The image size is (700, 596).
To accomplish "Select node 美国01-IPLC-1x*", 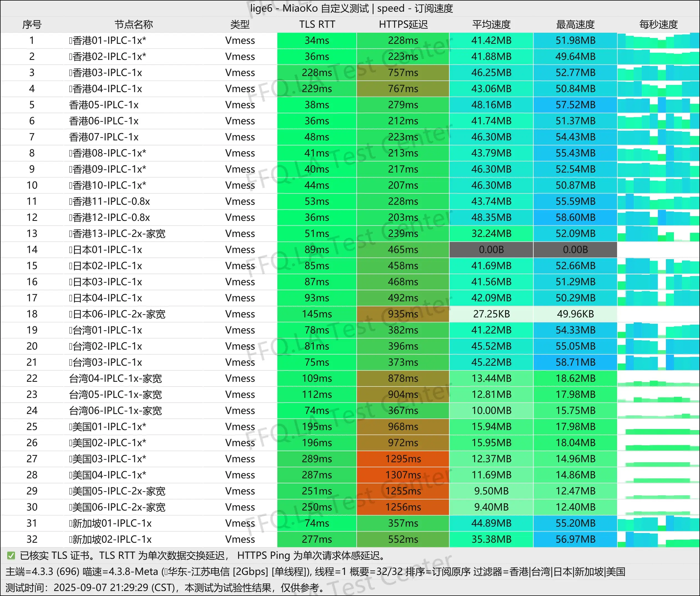I will click(107, 427).
